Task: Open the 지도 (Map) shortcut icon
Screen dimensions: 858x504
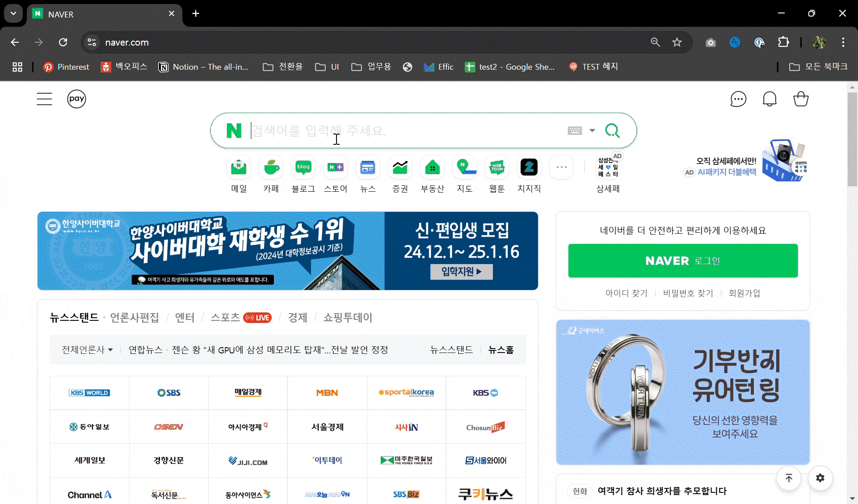Action: (465, 168)
